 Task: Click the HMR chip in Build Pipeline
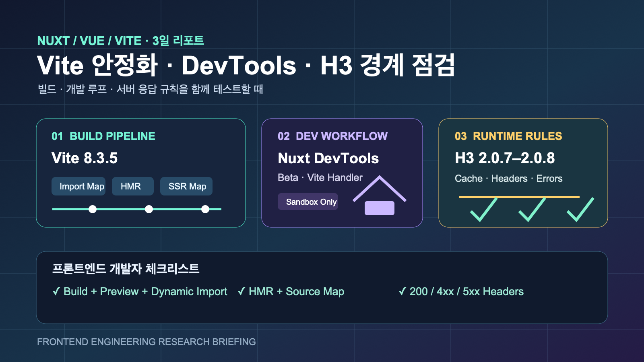click(133, 186)
